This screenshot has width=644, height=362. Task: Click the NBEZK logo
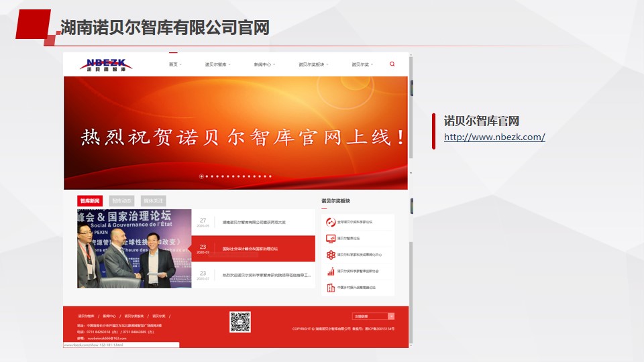105,64
